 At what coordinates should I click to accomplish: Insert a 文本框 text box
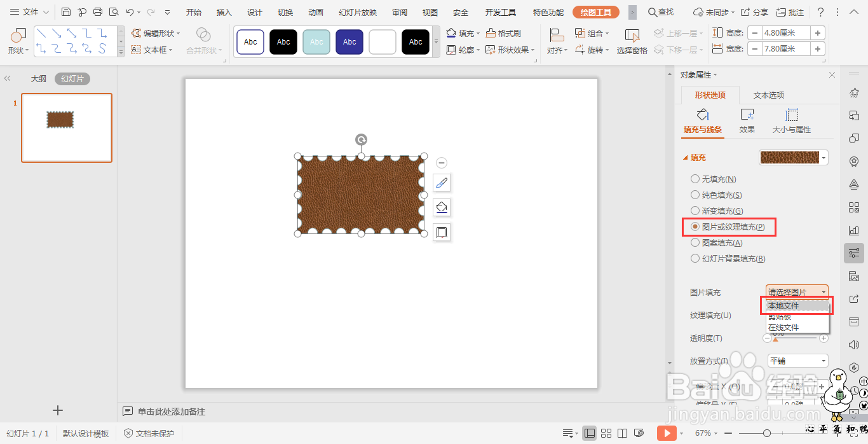coord(152,50)
